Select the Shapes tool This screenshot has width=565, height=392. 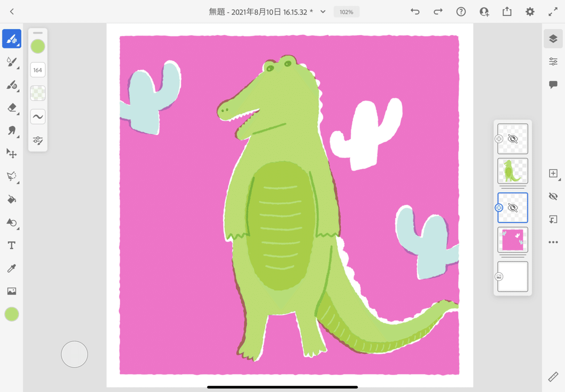pos(12,223)
